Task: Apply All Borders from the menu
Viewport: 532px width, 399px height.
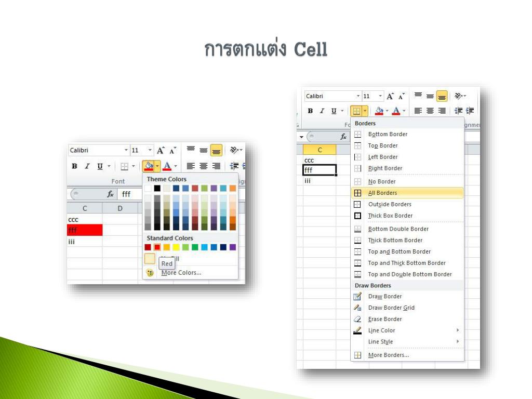Action: (407, 193)
